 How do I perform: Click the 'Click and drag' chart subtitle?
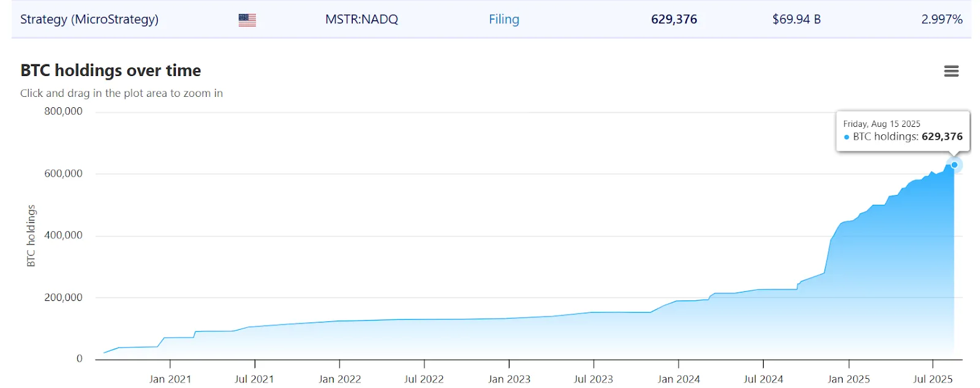click(x=121, y=93)
